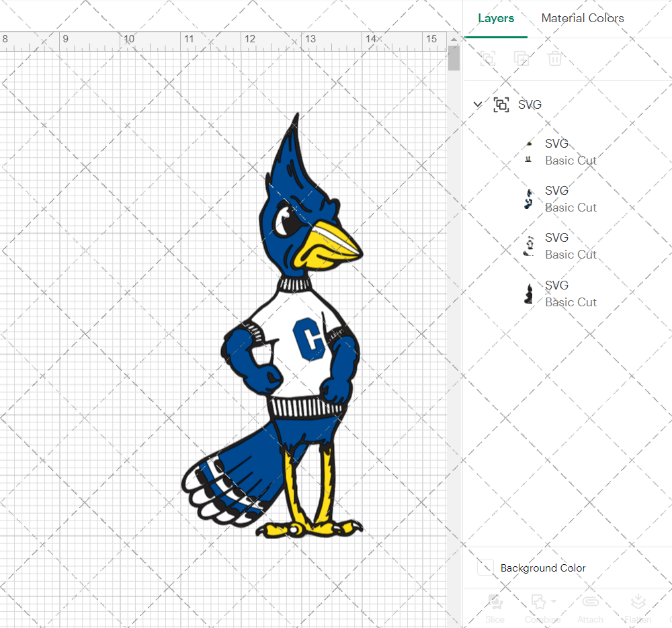Viewport: 672px width, 628px height.
Task: Click the Attach button
Action: (590, 609)
